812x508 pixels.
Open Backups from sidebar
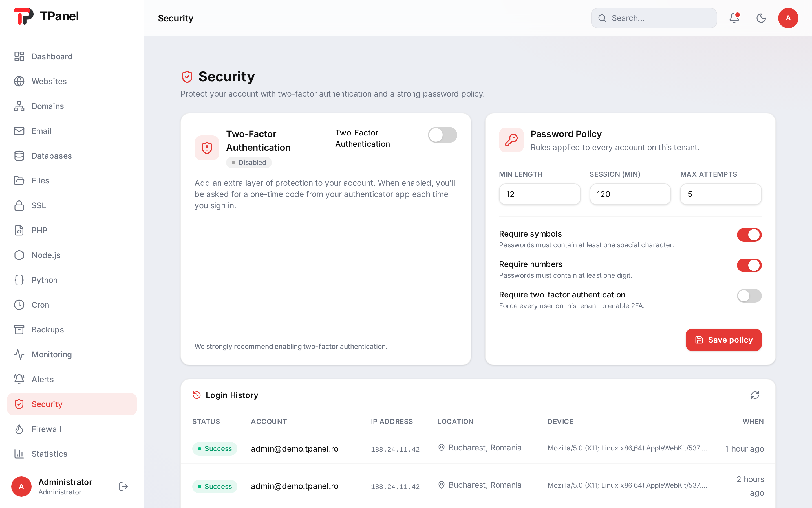pyautogui.click(x=72, y=330)
